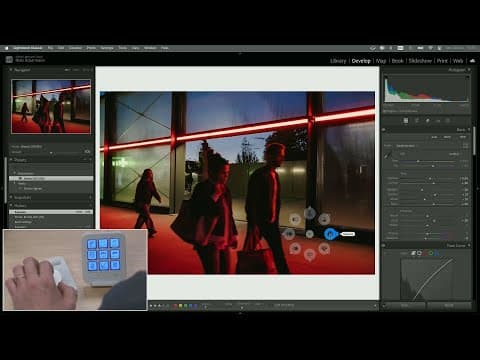Image resolution: width=480 pixels, height=360 pixels.
Task: Hide the right panel group arrow
Action: pyautogui.click(x=478, y=188)
